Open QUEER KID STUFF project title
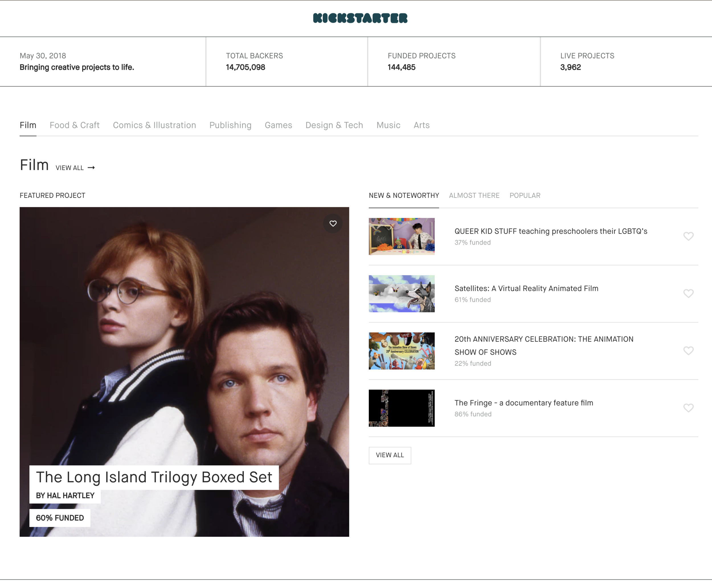This screenshot has width=712, height=588. [x=551, y=231]
